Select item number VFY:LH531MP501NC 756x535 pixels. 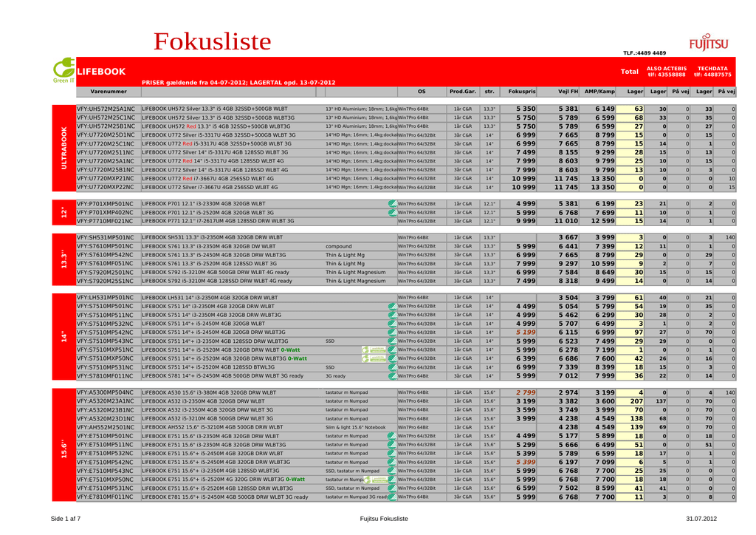[x=105, y=298]
